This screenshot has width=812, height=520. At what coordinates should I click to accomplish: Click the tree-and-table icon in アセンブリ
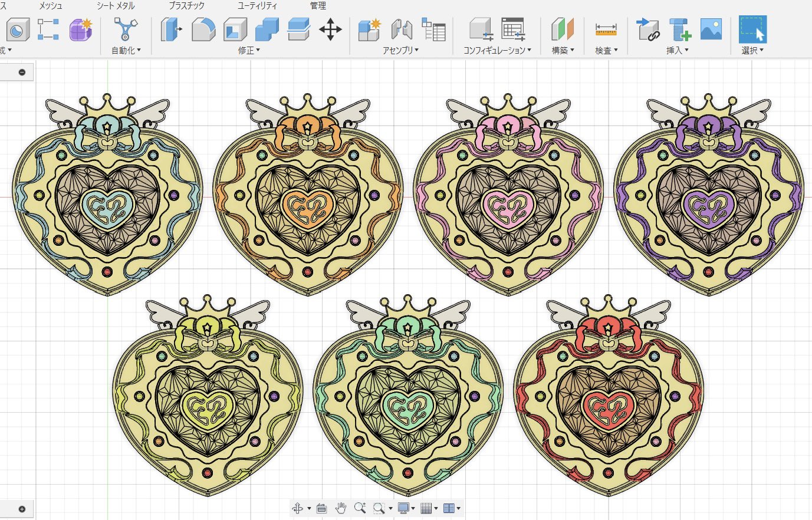click(x=434, y=29)
